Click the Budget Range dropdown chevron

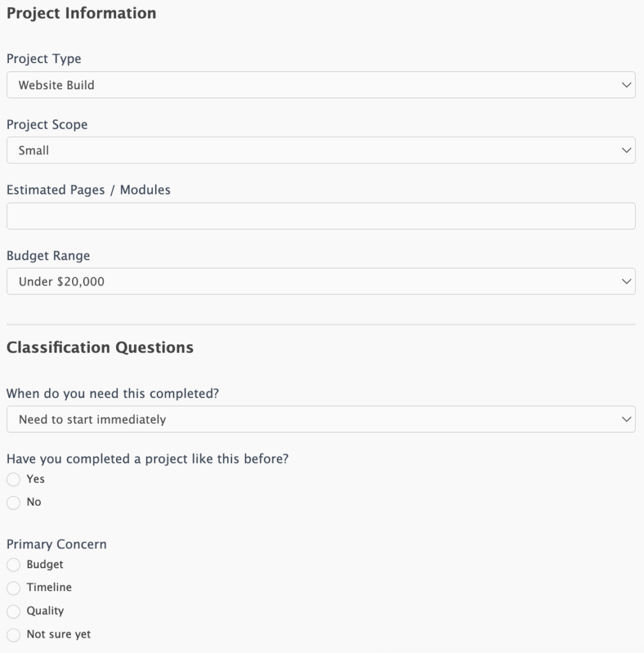coord(626,281)
